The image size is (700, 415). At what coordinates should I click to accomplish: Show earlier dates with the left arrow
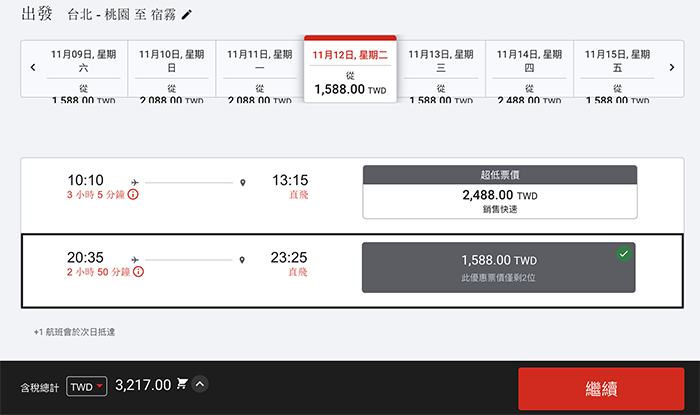(x=33, y=67)
